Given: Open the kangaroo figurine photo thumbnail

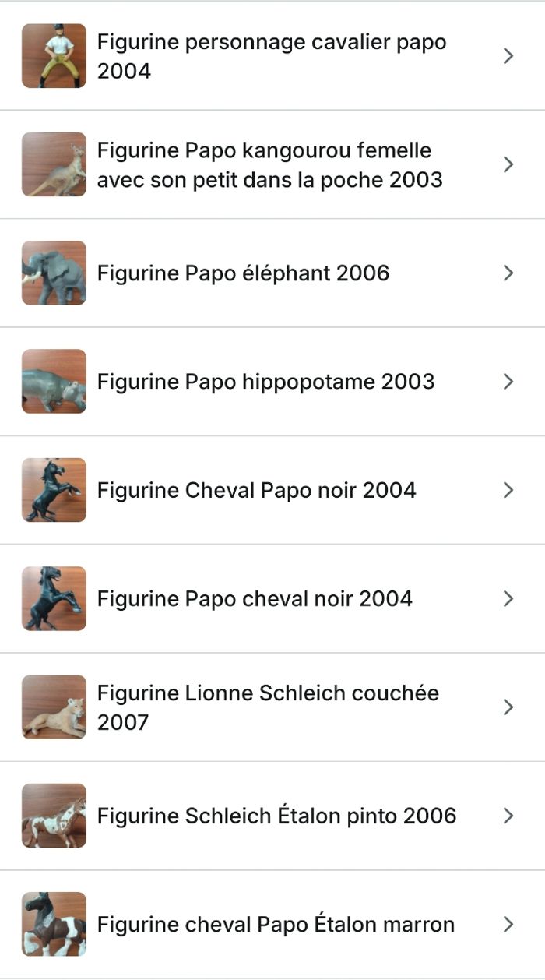Looking at the screenshot, I should pyautogui.click(x=54, y=164).
